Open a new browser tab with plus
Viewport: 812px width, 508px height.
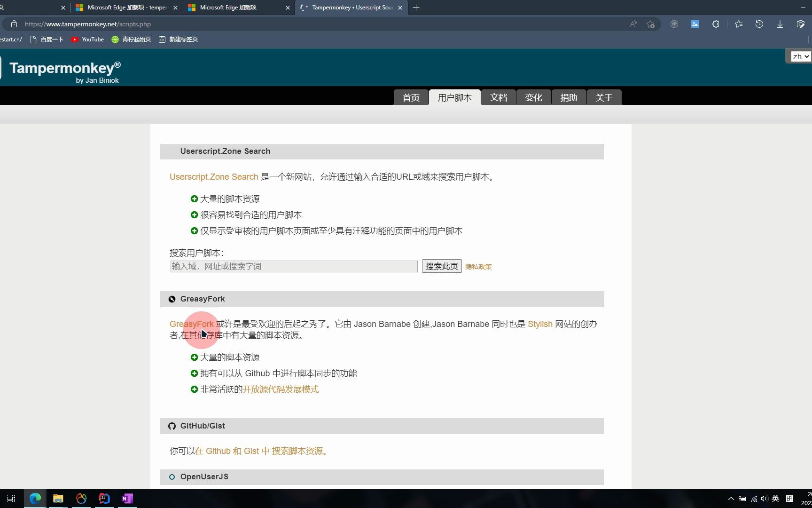click(x=416, y=8)
